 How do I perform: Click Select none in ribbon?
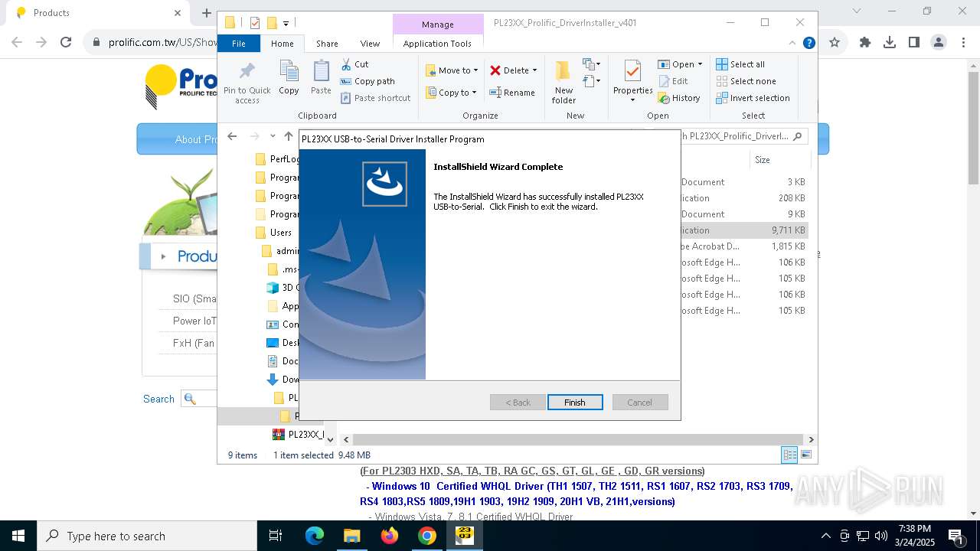(746, 81)
